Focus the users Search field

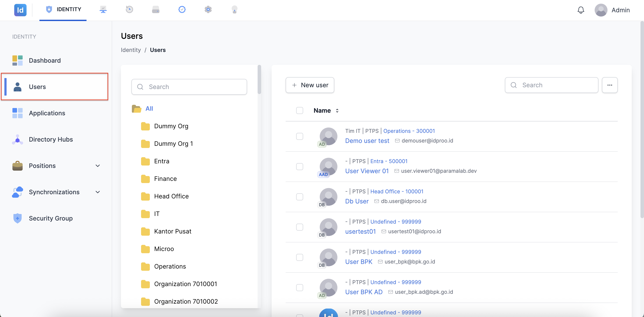pyautogui.click(x=551, y=85)
